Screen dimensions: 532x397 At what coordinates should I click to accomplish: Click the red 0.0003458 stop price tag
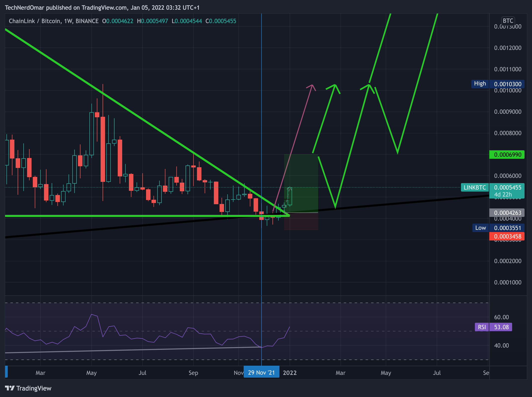coord(507,236)
